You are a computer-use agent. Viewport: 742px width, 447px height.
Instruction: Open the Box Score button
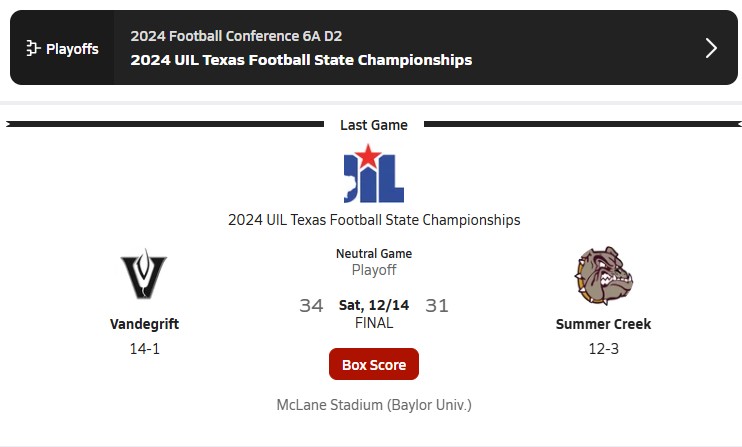374,364
